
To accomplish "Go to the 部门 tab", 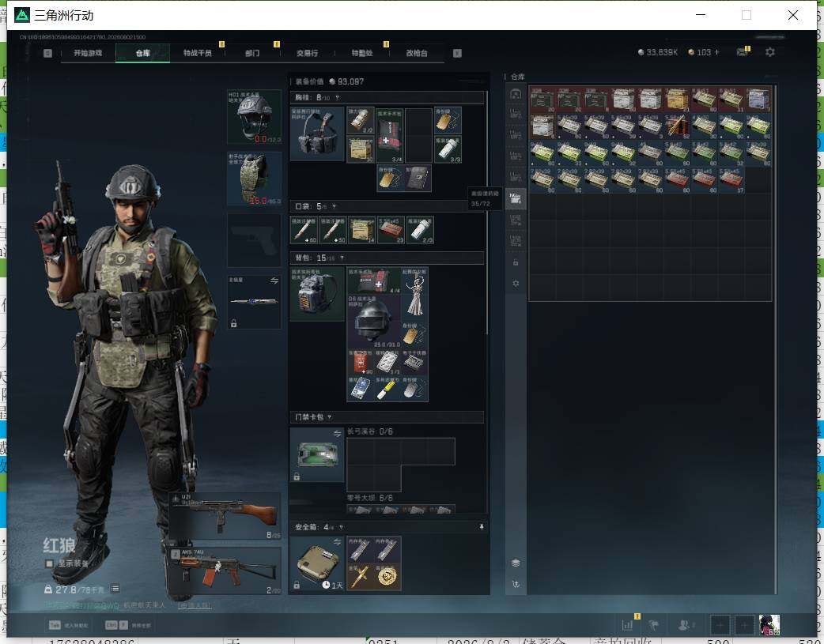I will 252,52.
